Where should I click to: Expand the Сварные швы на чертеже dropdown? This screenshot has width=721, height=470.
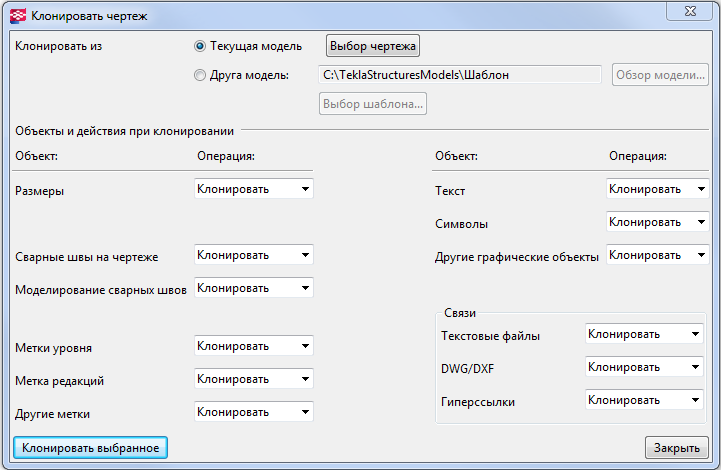click(x=253, y=255)
